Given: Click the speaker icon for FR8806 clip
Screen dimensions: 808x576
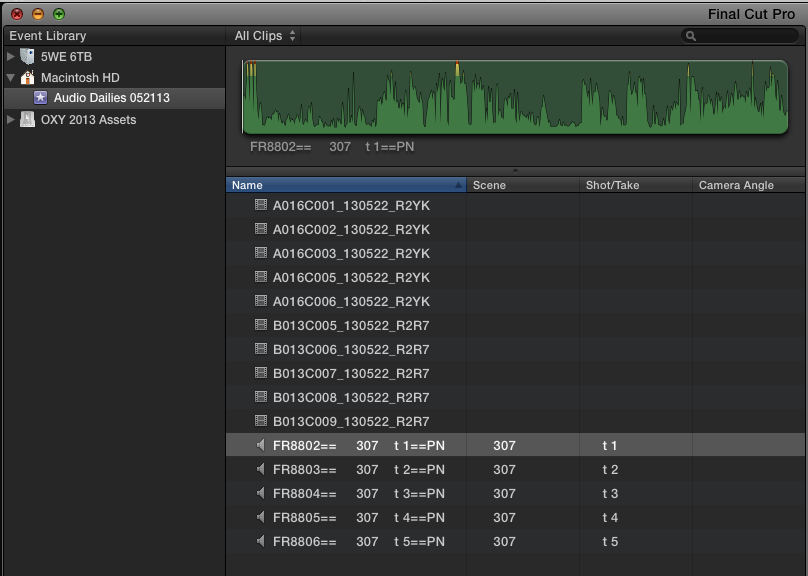Looking at the screenshot, I should pos(261,541).
